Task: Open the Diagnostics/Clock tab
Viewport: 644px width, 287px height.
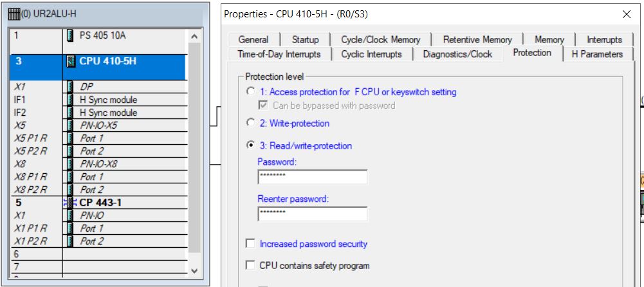Action: [x=457, y=54]
